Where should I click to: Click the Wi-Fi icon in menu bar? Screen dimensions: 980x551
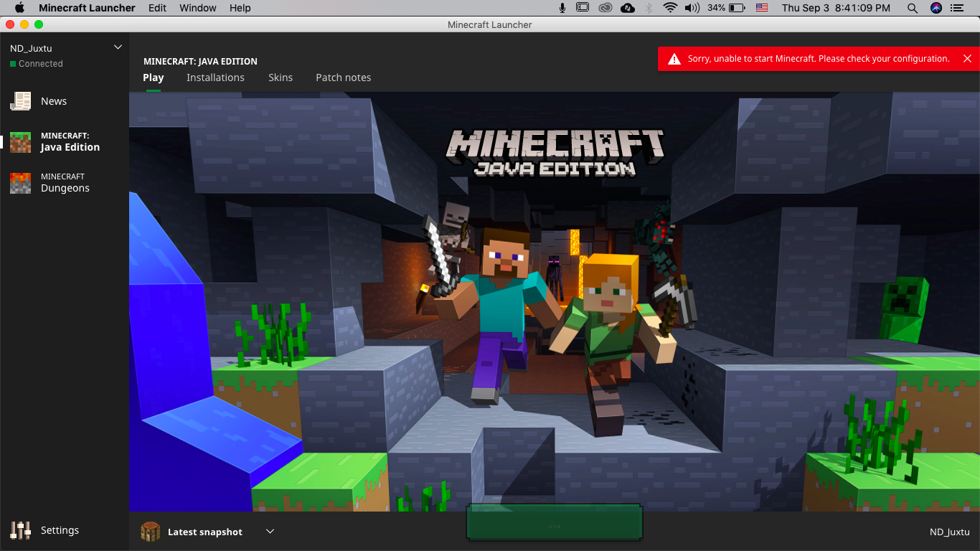pos(670,8)
